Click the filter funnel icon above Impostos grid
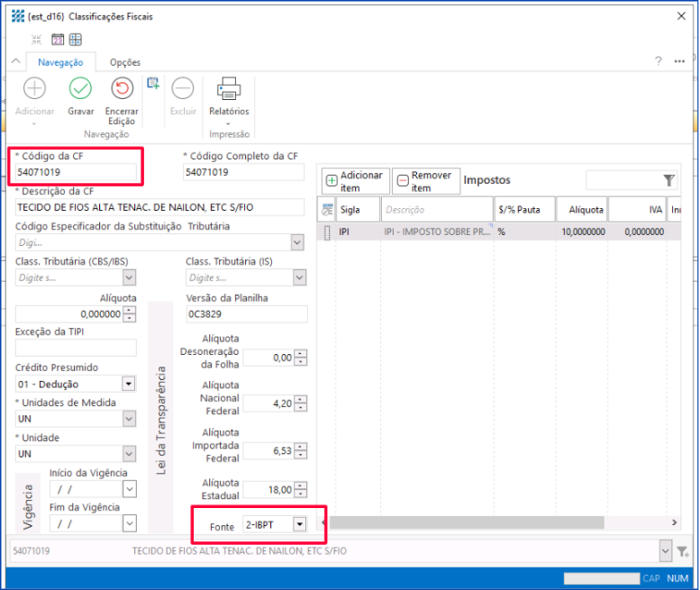Viewport: 700px width, 590px height. coord(668,180)
